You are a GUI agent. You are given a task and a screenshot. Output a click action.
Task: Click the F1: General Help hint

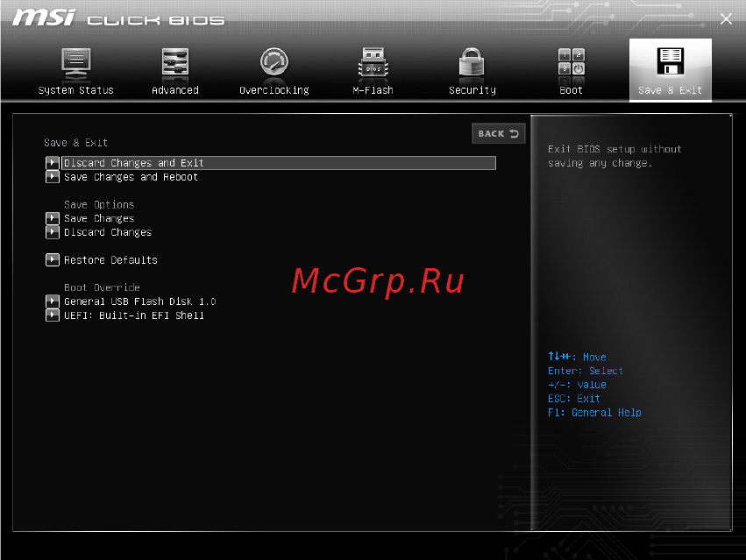[x=594, y=413]
